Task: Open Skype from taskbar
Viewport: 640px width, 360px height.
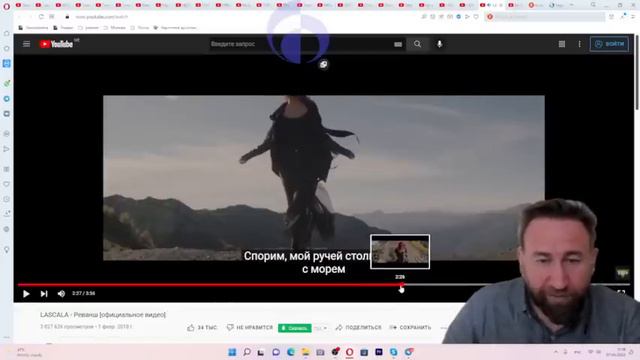Action: 393,352
